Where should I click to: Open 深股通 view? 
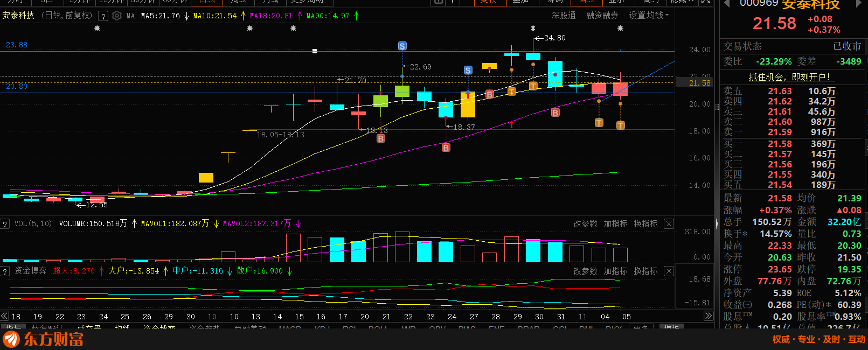click(x=564, y=16)
